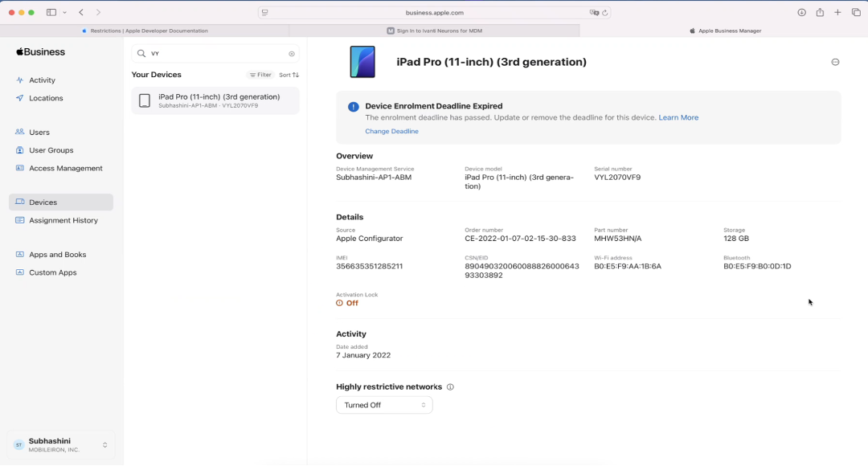Open the Sort menu for devices
868x466 pixels.
(x=289, y=75)
